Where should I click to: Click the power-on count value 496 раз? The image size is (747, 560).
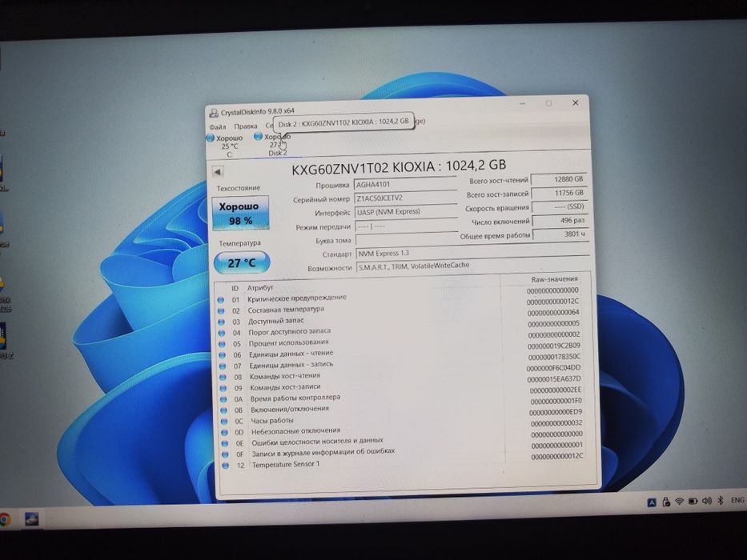pyautogui.click(x=560, y=221)
